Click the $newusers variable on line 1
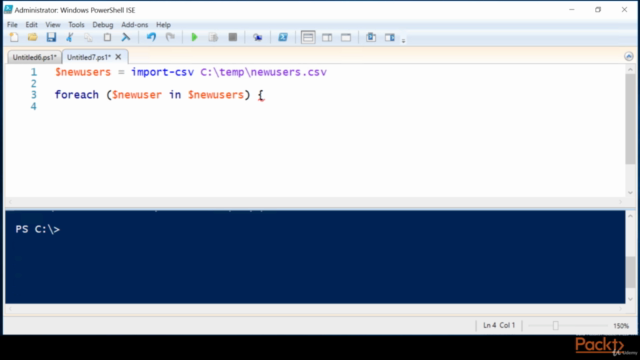 [x=83, y=72]
